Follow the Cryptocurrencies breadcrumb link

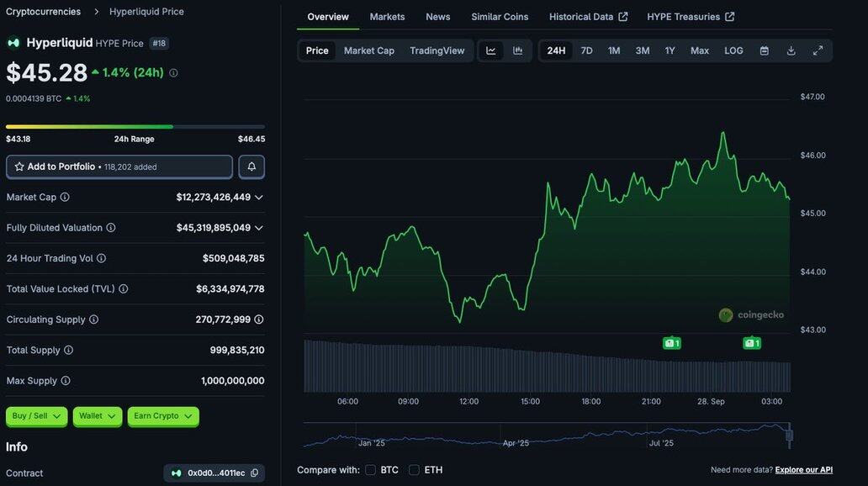(43, 12)
